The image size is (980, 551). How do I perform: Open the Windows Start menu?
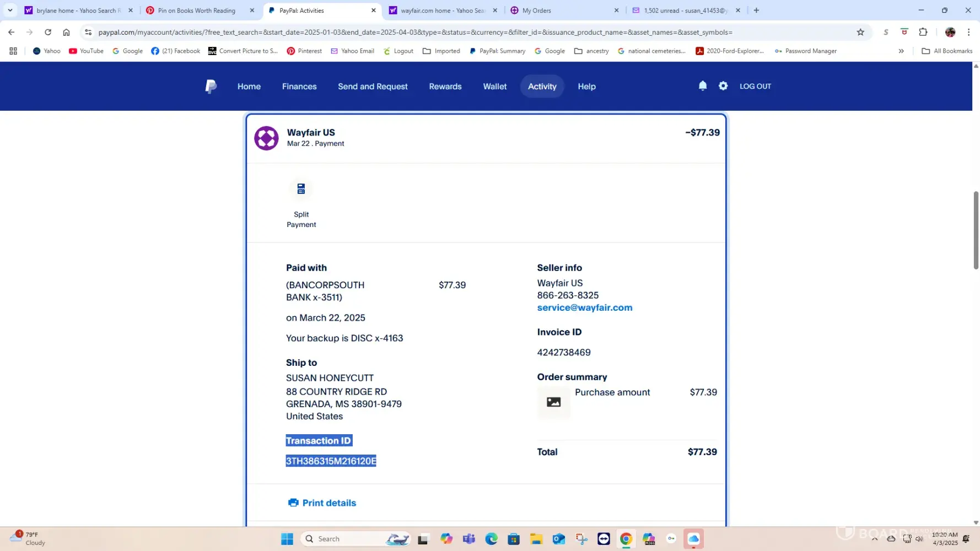287,539
